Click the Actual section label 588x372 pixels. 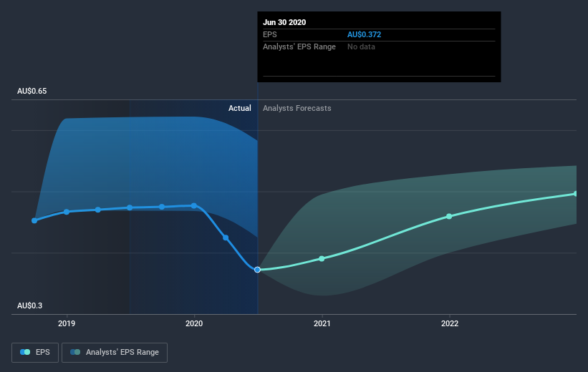240,108
